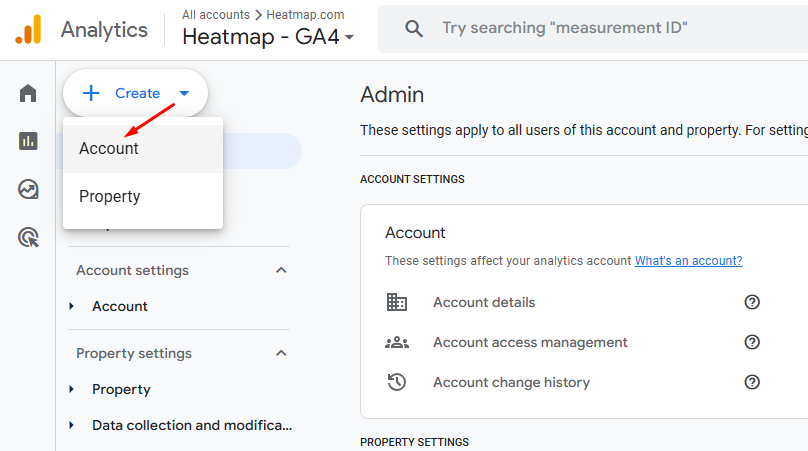Expand the Property tree item
The height and width of the screenshot is (451, 808).
tap(72, 389)
